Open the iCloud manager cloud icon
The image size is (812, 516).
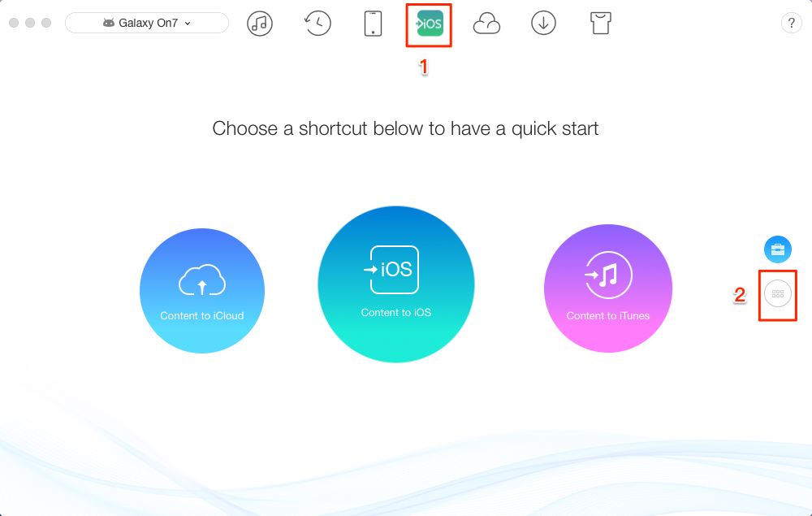click(x=486, y=24)
